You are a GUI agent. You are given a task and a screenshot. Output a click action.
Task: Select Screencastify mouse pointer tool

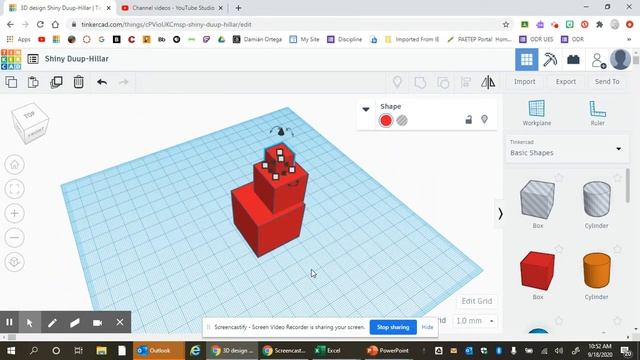30,322
